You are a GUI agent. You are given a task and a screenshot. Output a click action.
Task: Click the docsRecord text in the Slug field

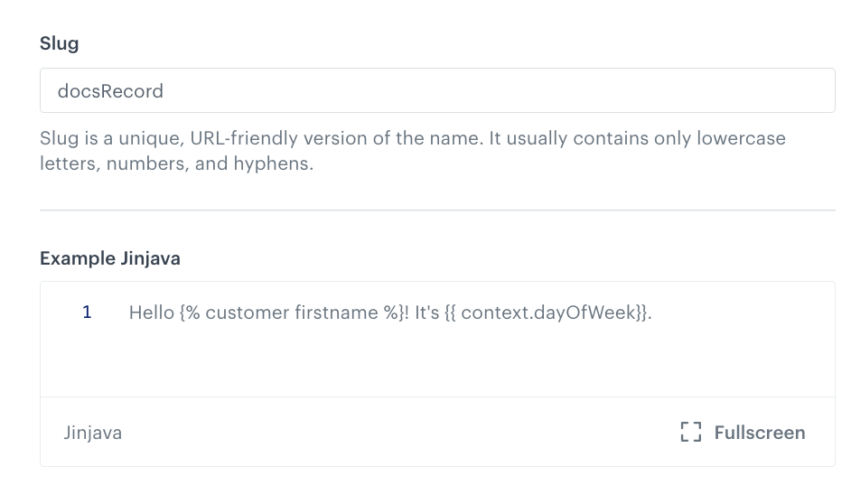110,91
